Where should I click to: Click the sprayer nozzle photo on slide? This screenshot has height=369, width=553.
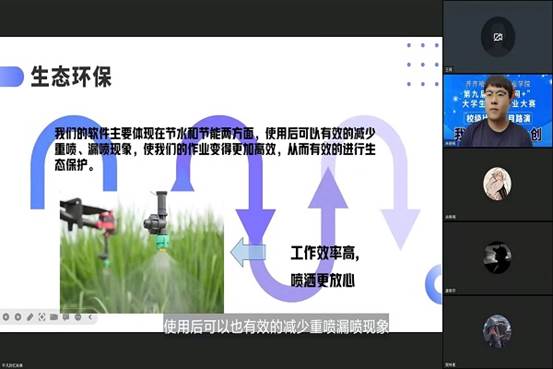142,252
